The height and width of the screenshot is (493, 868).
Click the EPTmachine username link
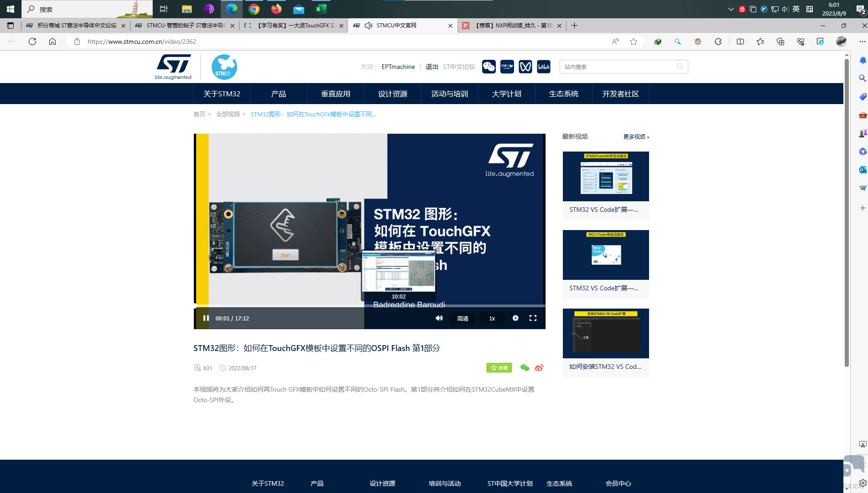pyautogui.click(x=398, y=67)
